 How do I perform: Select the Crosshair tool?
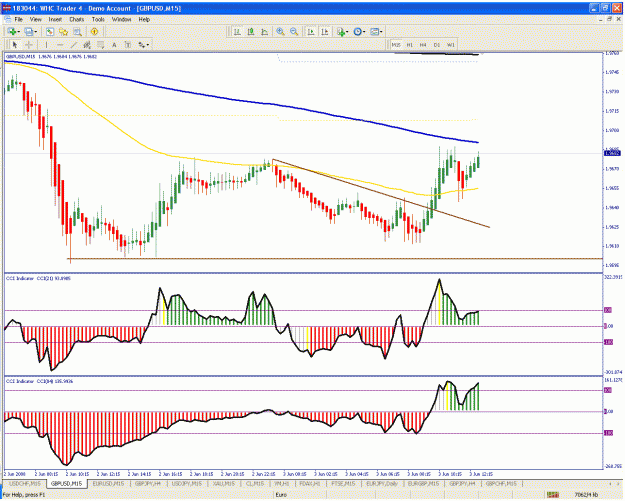click(x=29, y=45)
